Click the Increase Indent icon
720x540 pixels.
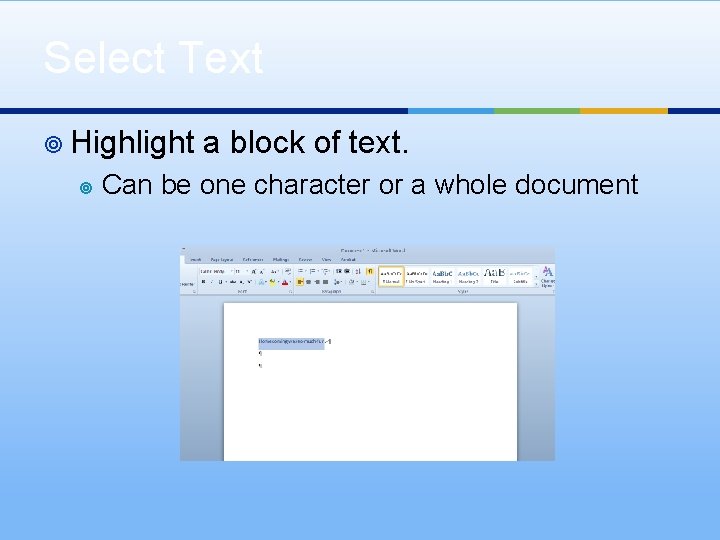(x=347, y=271)
